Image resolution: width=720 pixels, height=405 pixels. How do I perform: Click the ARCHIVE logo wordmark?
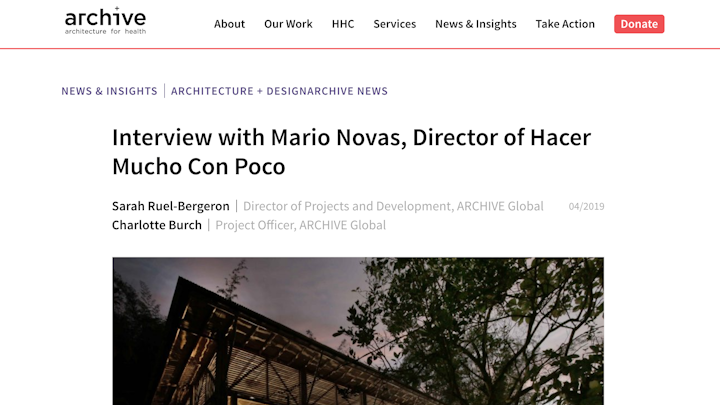(105, 17)
